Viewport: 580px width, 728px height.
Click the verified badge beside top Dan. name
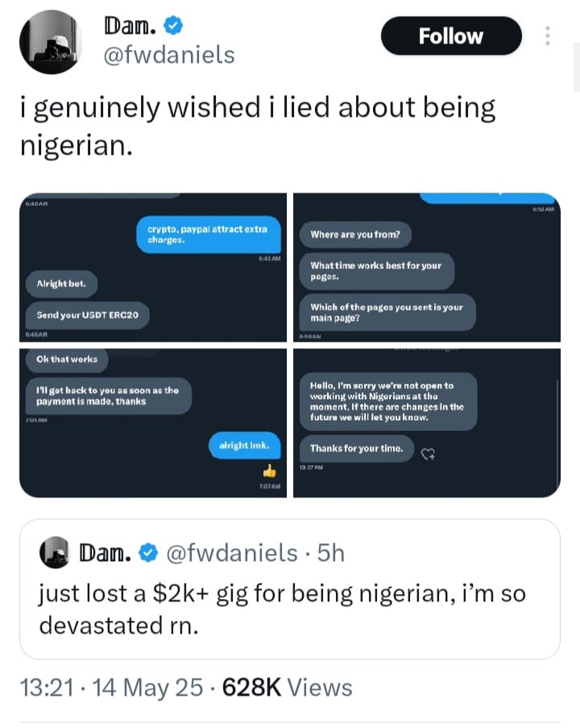tap(172, 27)
